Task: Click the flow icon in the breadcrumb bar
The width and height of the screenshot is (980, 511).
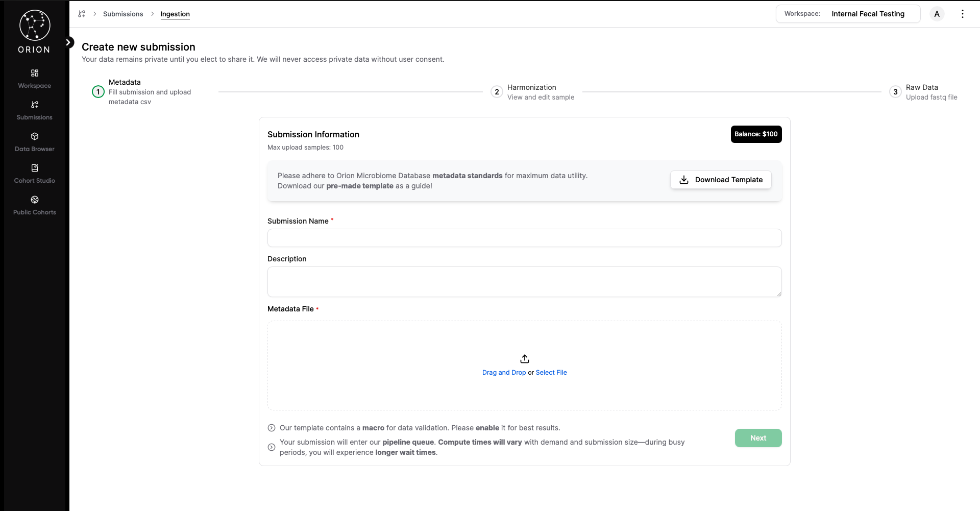Action: [x=82, y=14]
